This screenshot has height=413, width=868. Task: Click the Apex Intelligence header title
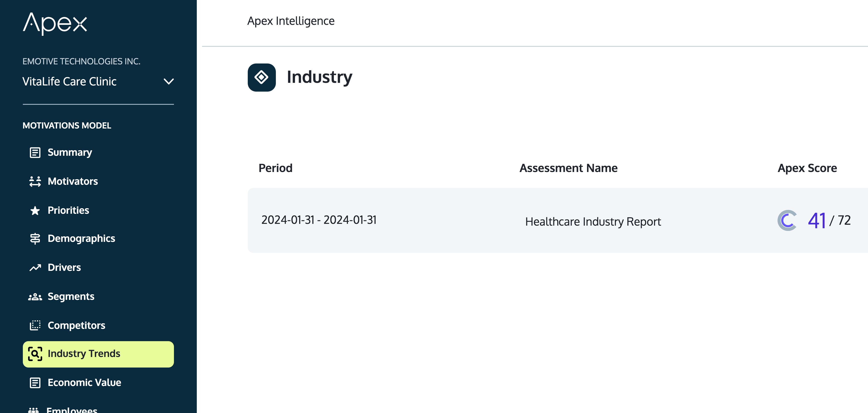pos(291,21)
